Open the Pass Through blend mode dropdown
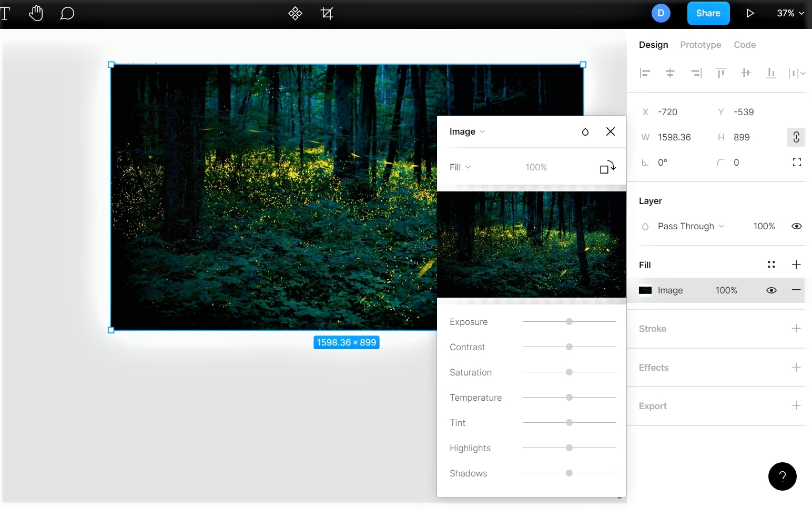Screen dimensions: 812x508 [x=691, y=226]
